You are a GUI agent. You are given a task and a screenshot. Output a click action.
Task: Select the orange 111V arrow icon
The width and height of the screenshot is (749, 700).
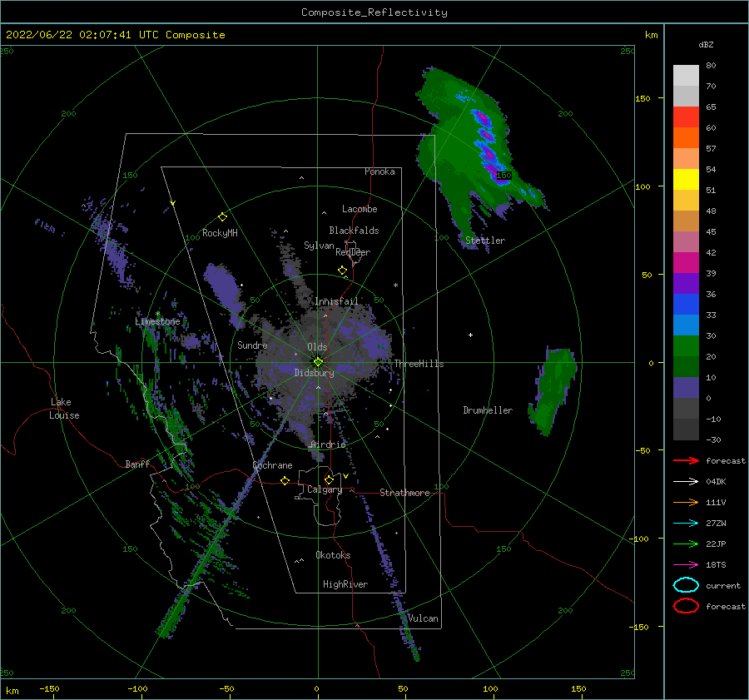[686, 502]
